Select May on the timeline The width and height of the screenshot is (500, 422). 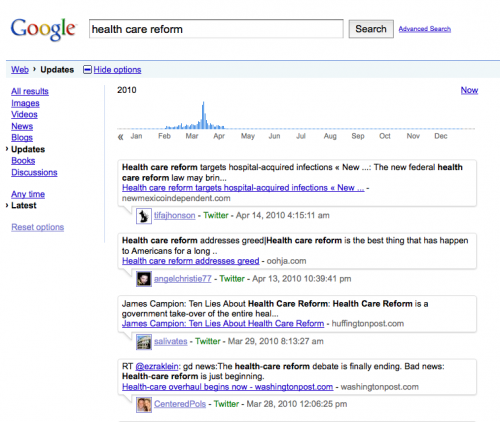(x=248, y=136)
